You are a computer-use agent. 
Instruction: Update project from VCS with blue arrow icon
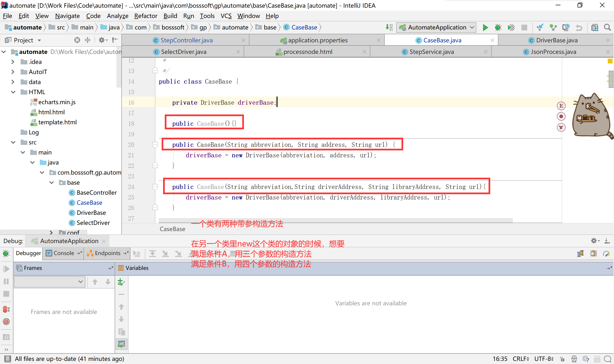tap(540, 27)
